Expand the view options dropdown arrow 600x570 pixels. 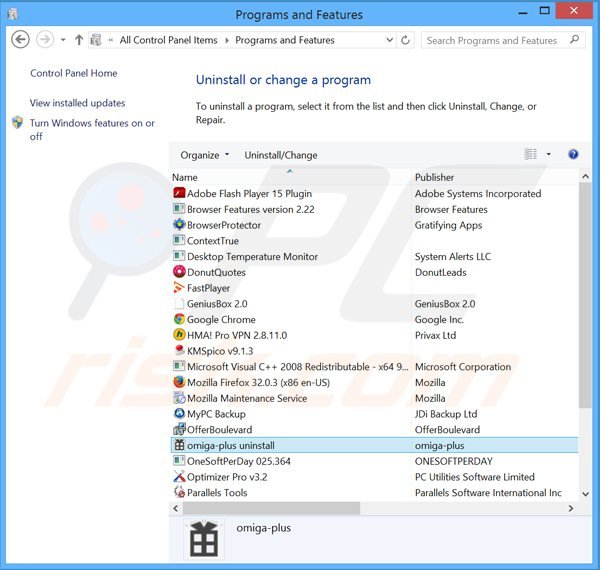(548, 154)
